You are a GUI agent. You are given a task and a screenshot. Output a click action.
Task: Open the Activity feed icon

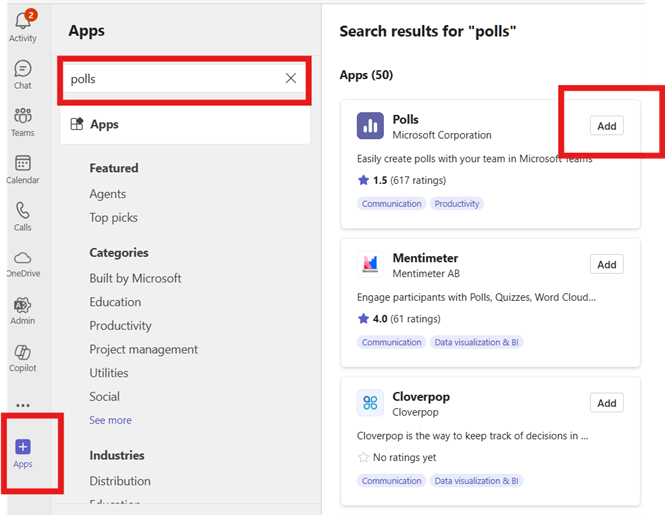(x=22, y=21)
